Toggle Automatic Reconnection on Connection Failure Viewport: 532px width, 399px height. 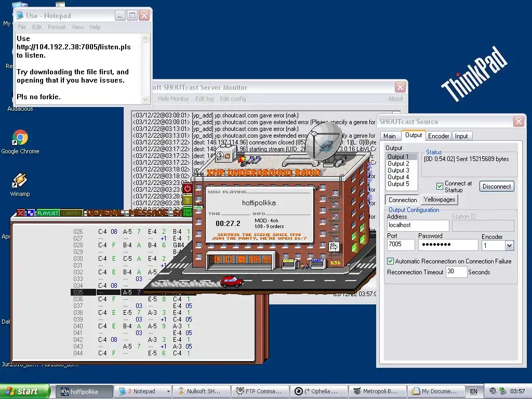click(390, 261)
